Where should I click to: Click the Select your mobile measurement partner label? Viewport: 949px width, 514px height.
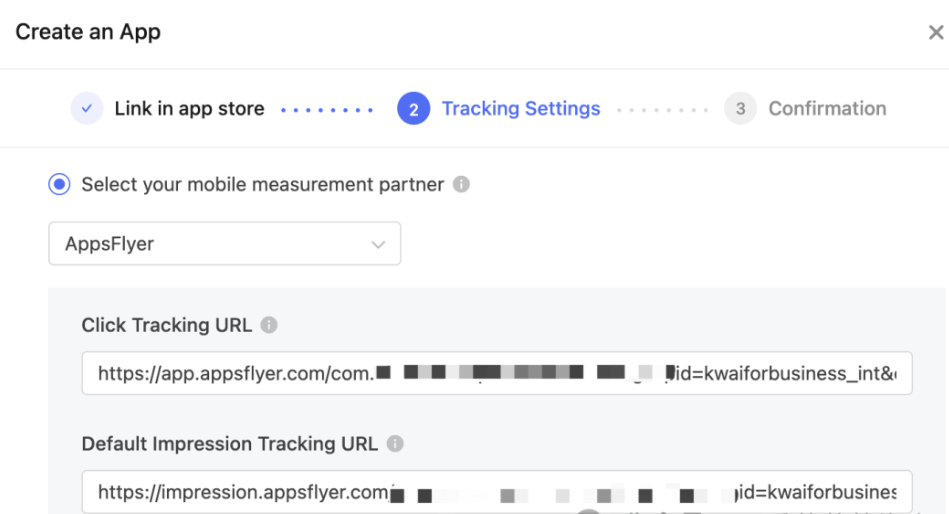pos(263,184)
